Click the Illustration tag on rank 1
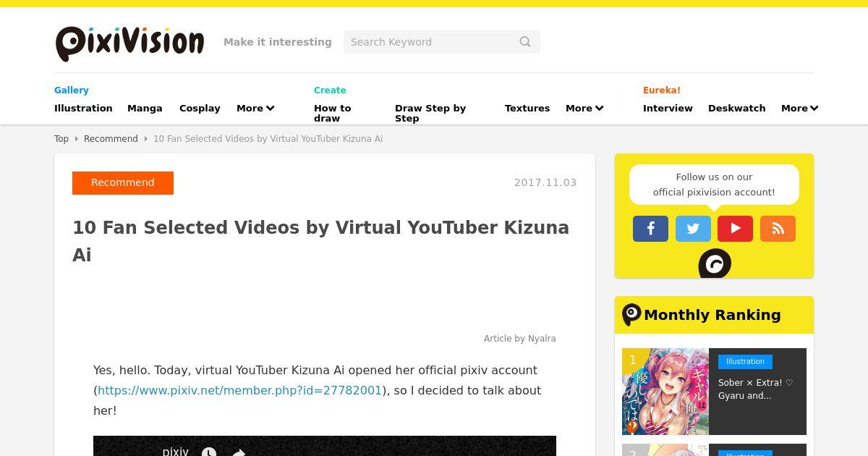 pyautogui.click(x=745, y=362)
